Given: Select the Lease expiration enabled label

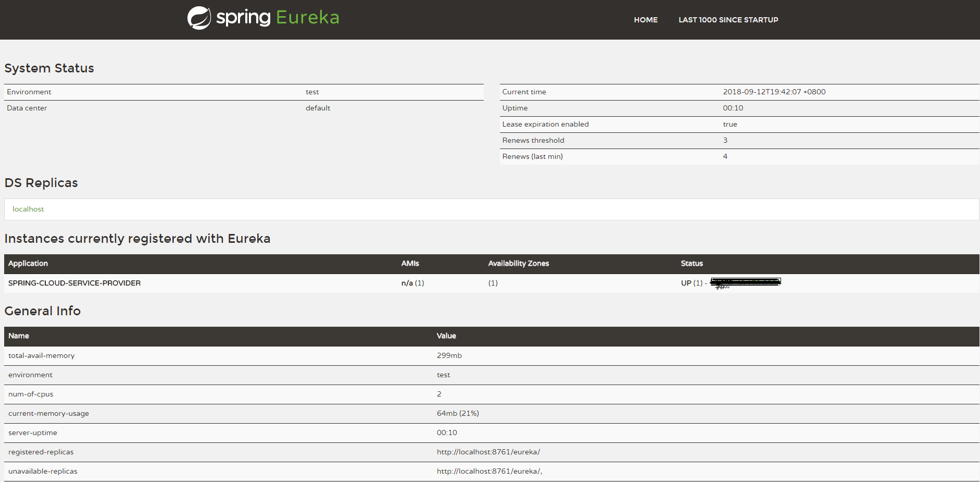Looking at the screenshot, I should 545,124.
